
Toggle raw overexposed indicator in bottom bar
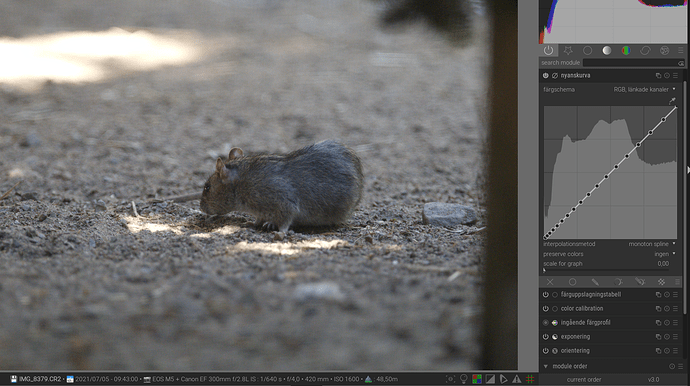tap(477, 379)
